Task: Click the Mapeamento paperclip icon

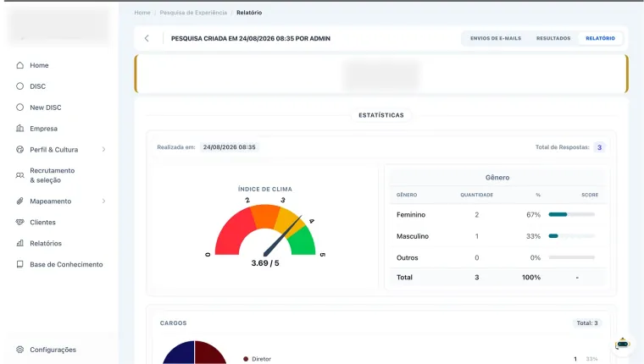Action: coord(19,201)
